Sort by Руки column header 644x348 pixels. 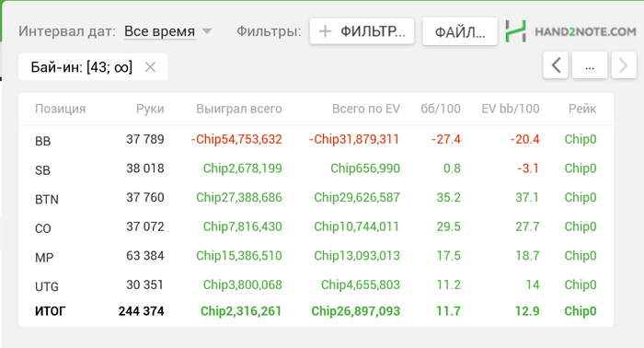[x=150, y=109]
